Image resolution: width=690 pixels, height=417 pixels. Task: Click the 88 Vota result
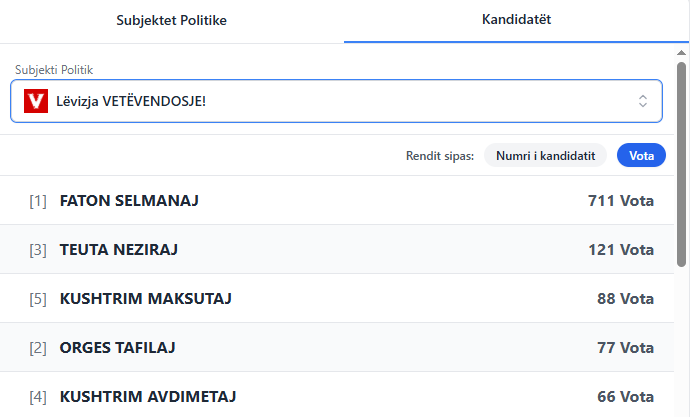point(625,299)
